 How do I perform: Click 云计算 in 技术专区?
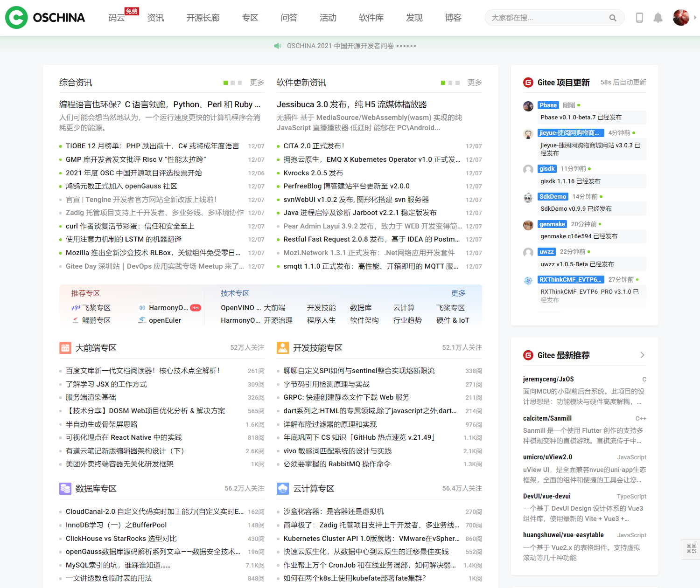click(404, 308)
